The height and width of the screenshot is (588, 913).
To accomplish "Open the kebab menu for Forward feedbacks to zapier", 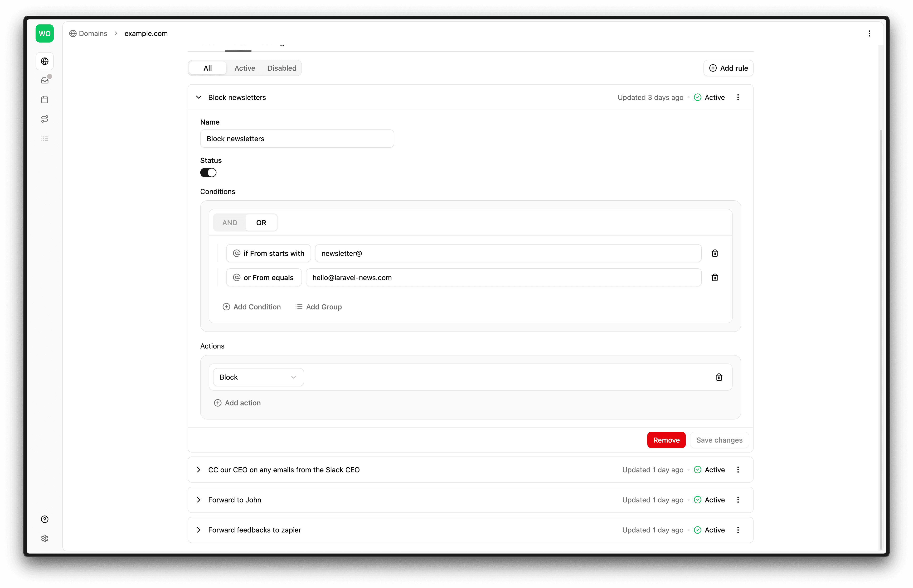I will coord(738,530).
